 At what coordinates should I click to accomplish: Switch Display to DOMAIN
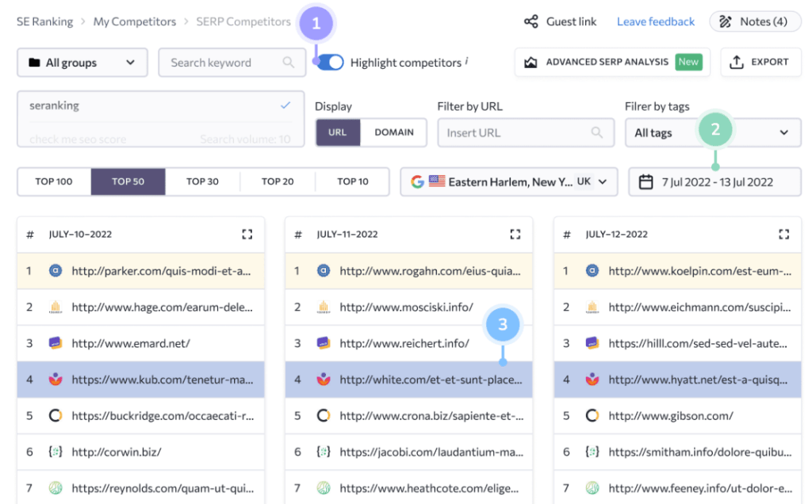394,132
